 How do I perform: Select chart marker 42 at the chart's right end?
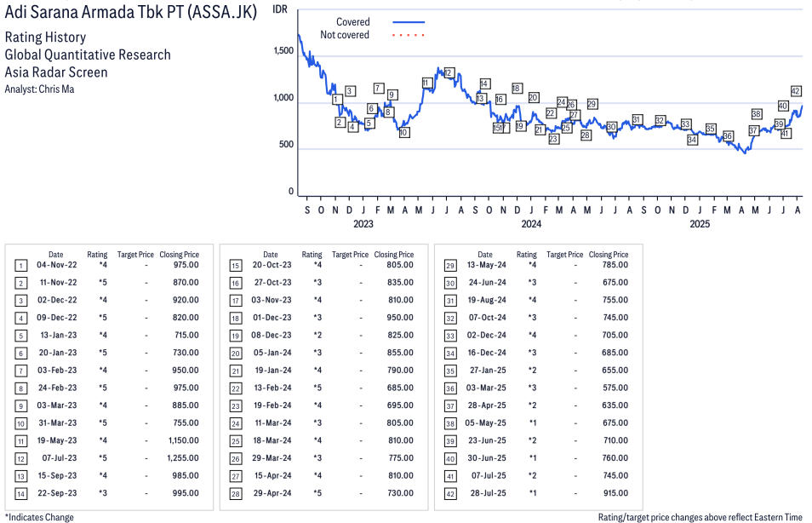796,91
